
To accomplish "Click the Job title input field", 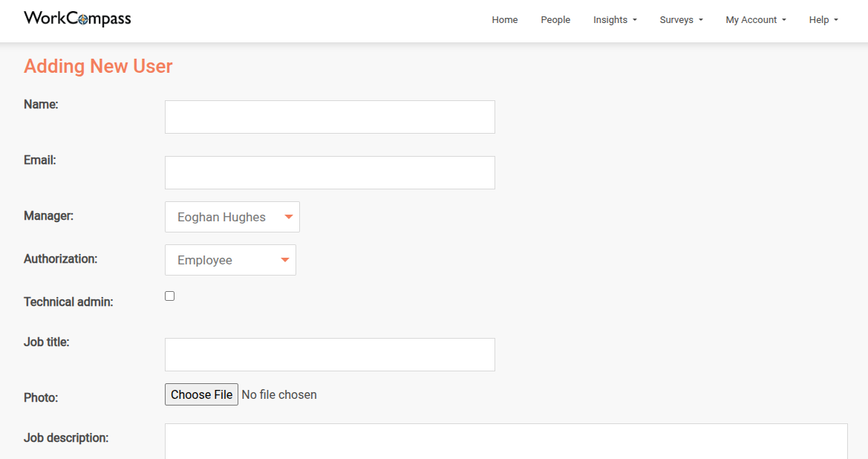I will [330, 355].
